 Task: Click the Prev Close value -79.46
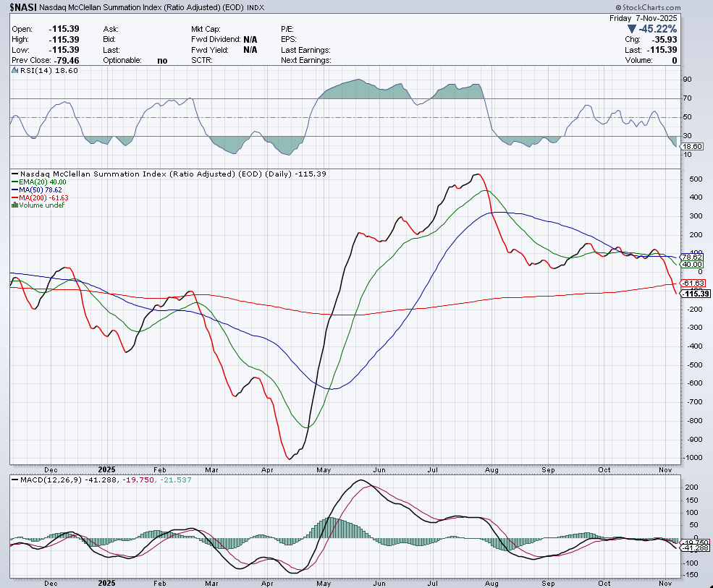tap(67, 61)
